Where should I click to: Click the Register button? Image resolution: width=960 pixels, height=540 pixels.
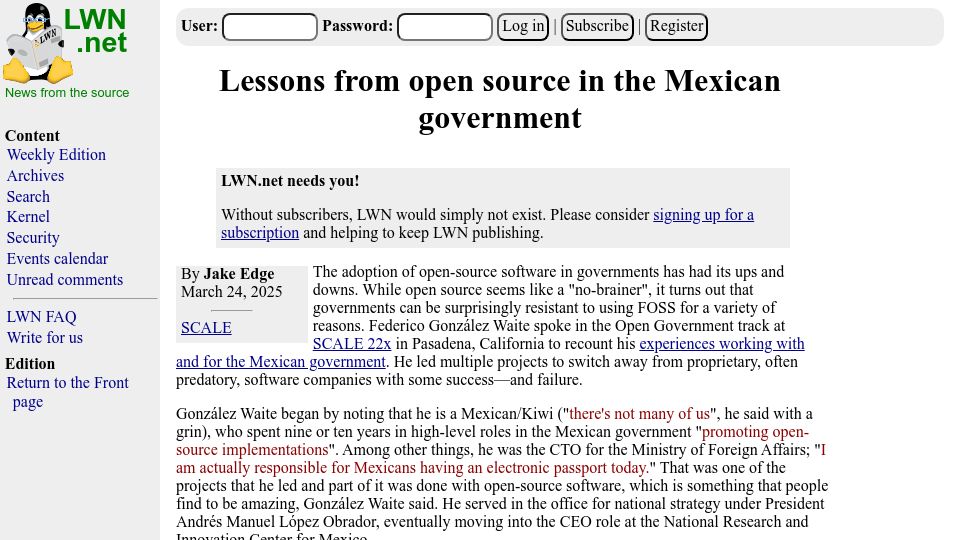[x=676, y=27]
